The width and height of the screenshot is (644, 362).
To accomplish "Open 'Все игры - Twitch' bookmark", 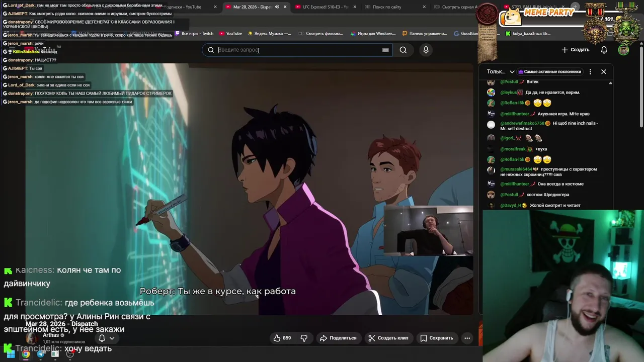I will pos(194,34).
